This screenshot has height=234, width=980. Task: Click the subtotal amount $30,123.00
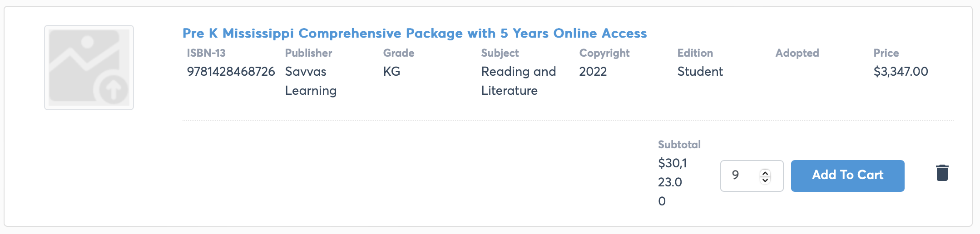coord(673,182)
